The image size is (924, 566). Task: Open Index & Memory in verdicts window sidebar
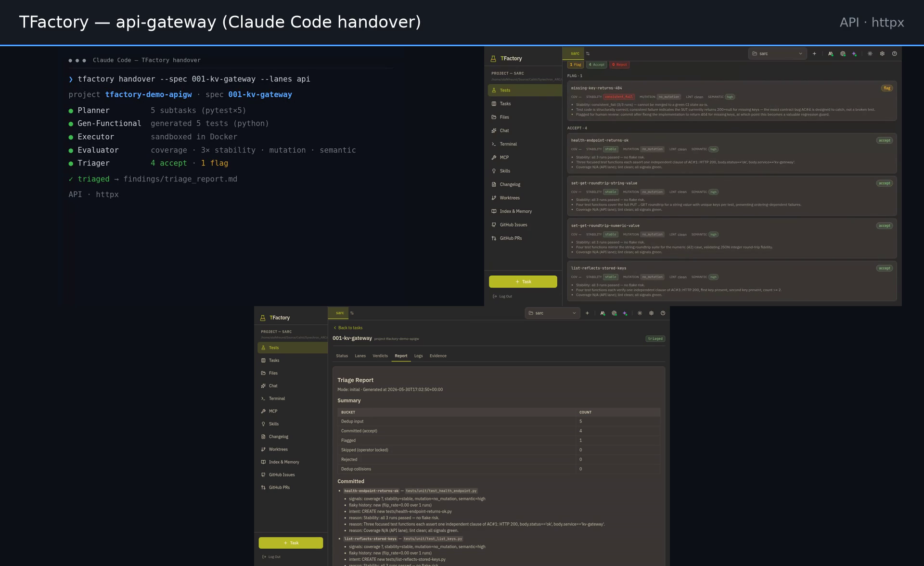(525, 212)
